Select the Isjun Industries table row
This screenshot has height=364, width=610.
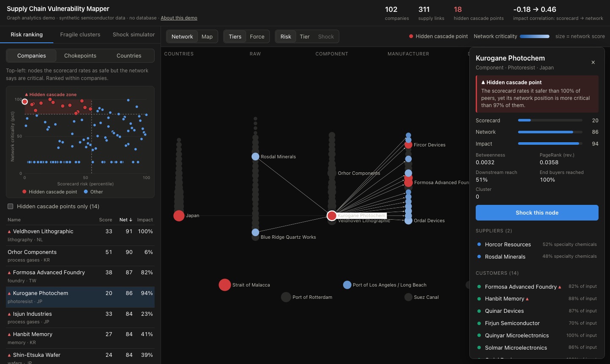80,318
